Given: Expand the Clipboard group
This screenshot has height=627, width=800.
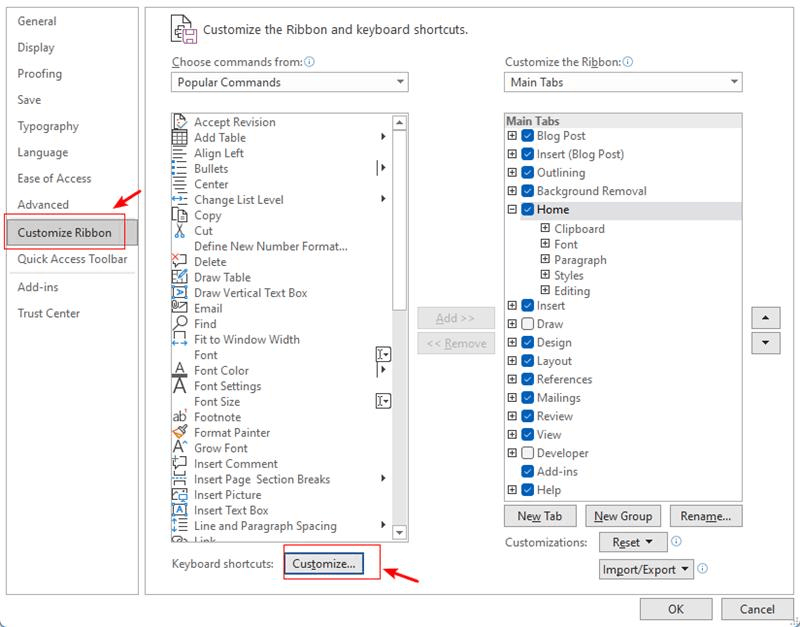Looking at the screenshot, I should point(545,228).
